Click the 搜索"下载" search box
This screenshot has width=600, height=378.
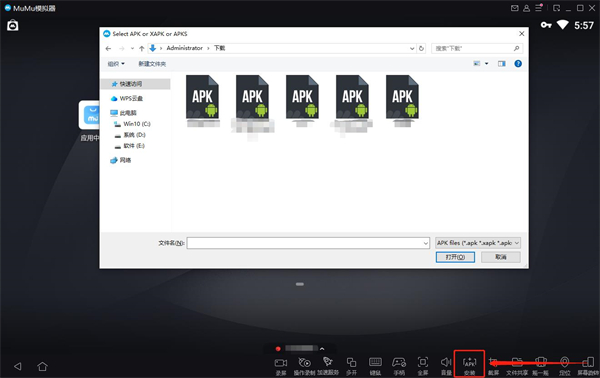click(477, 48)
